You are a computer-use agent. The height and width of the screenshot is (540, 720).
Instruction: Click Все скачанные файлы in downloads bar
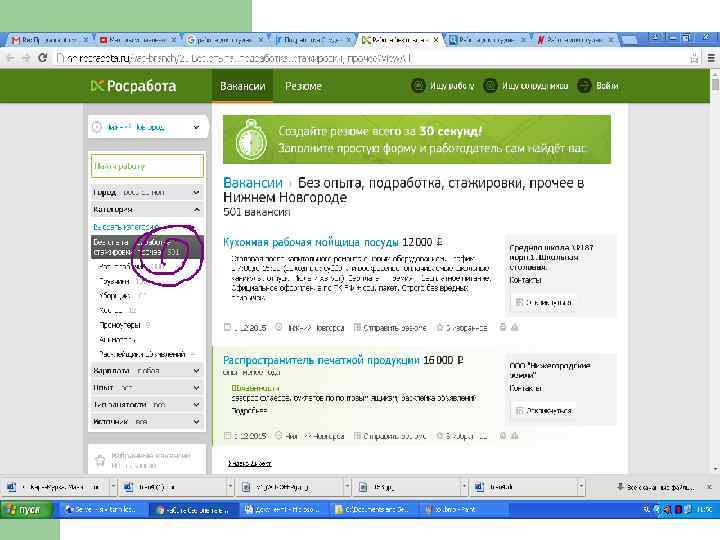pyautogui.click(x=656, y=487)
